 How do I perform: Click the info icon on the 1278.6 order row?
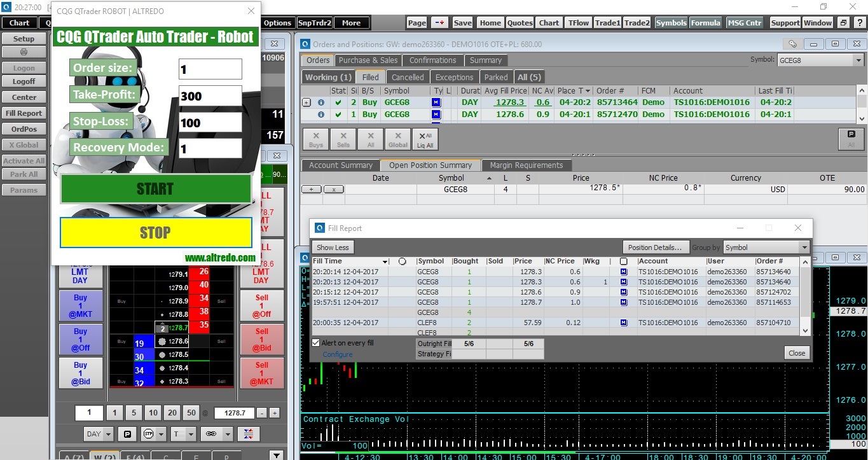click(x=321, y=115)
